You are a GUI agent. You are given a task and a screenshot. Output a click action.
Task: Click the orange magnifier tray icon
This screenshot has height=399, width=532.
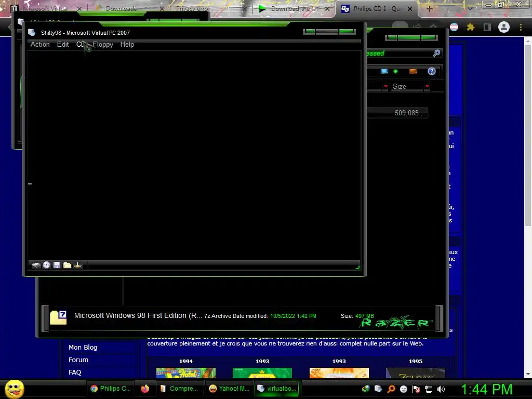pyautogui.click(x=391, y=389)
